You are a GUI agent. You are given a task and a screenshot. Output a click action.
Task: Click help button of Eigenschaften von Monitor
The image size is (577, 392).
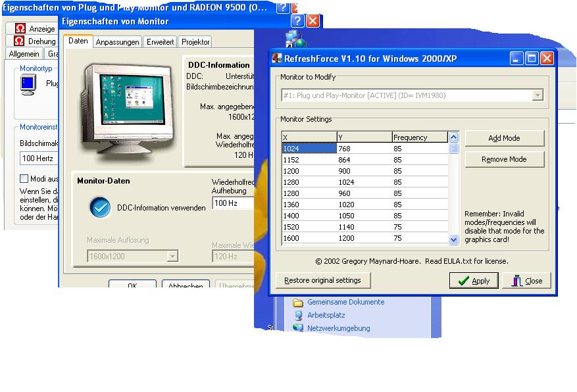297,20
